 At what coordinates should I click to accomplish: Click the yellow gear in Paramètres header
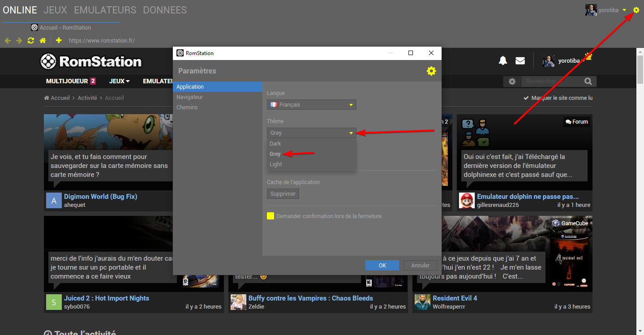click(431, 71)
